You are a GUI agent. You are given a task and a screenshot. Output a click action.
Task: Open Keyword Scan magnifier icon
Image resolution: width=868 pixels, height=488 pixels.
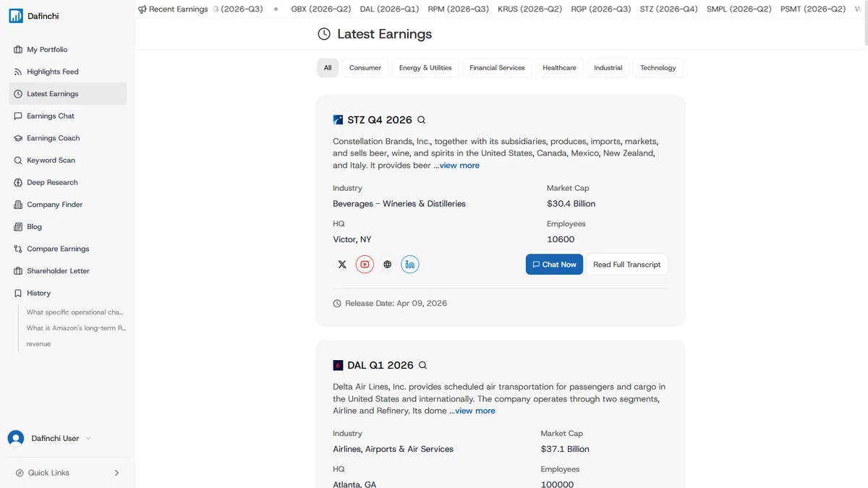pyautogui.click(x=18, y=160)
